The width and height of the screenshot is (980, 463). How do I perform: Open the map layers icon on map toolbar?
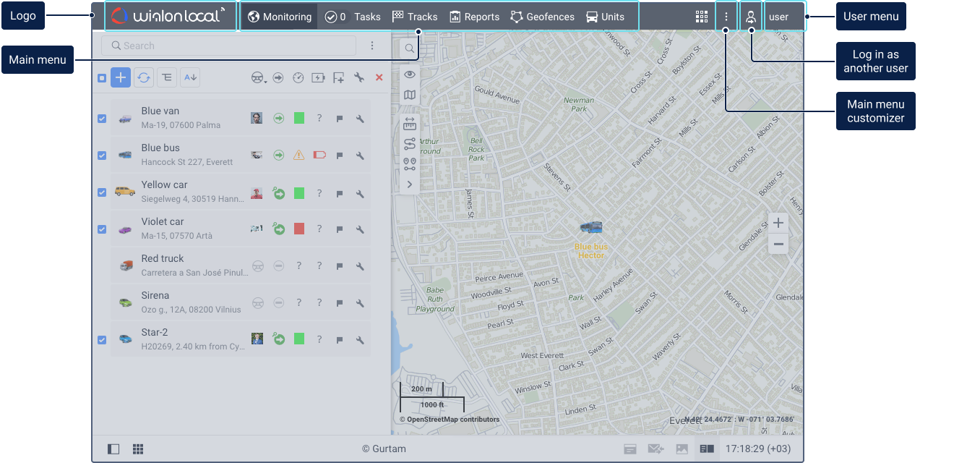pyautogui.click(x=410, y=95)
